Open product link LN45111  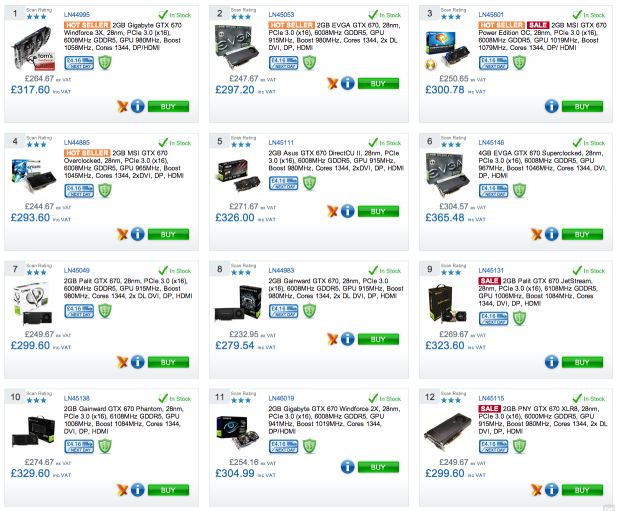click(281, 142)
